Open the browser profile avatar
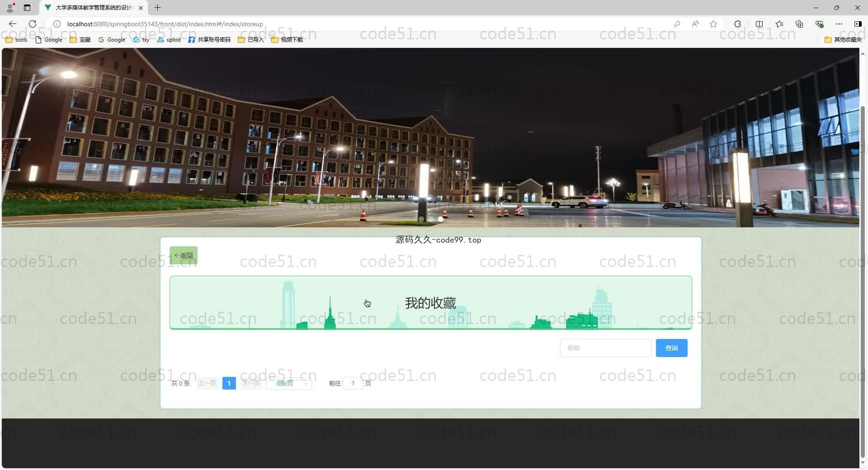 click(10, 7)
